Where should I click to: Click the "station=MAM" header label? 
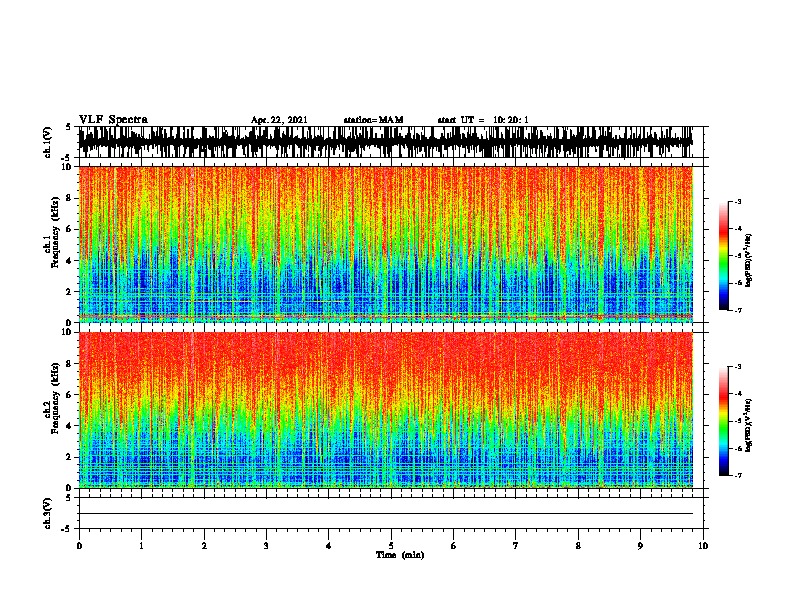coord(373,120)
